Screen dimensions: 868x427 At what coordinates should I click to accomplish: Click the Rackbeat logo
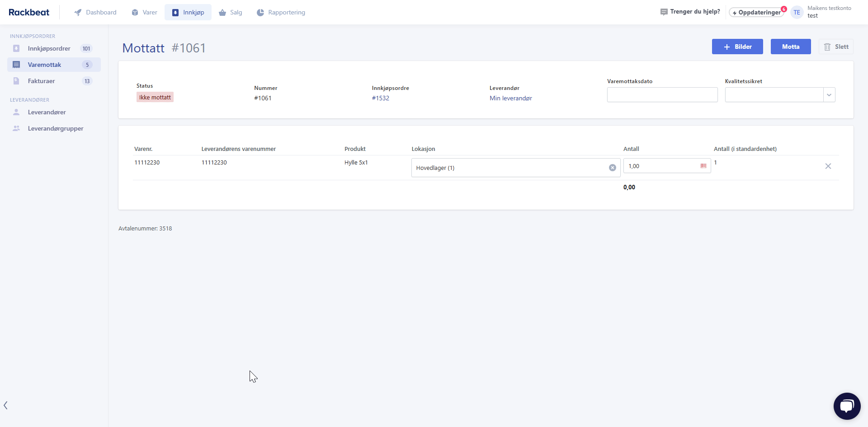click(29, 12)
